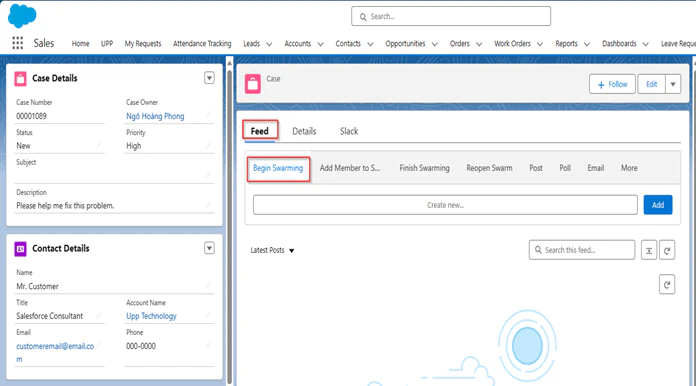Open Ngô Hoàng Phong owner link
This screenshot has width=696, height=386.
[x=155, y=116]
